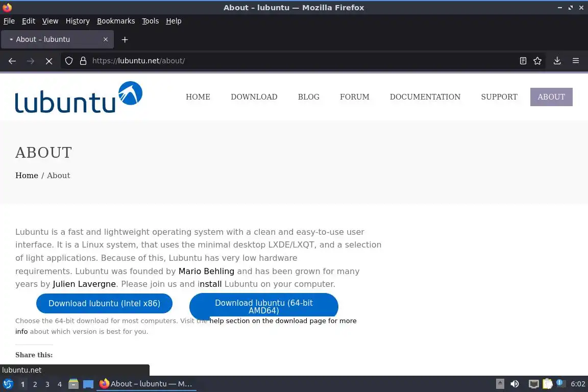Open the View menu
This screenshot has width=588, height=392.
pos(50,21)
